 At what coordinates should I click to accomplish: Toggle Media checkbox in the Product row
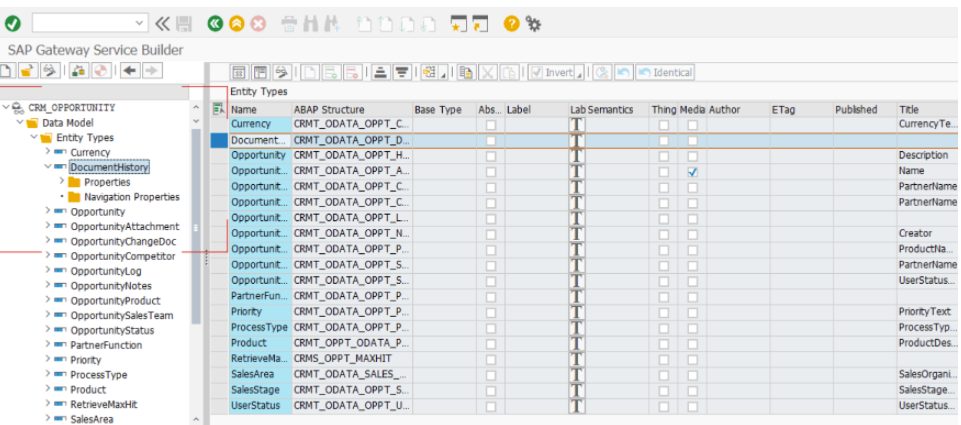(x=693, y=343)
